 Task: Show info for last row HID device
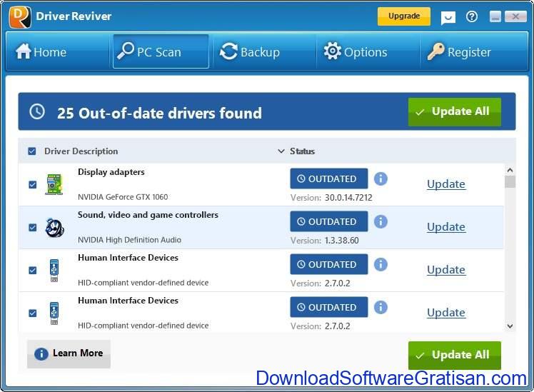click(x=381, y=307)
